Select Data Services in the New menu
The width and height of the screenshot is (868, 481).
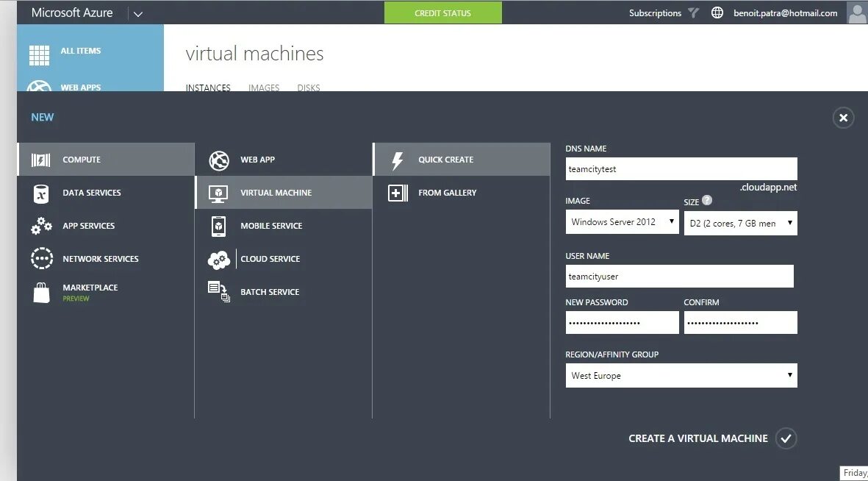pyautogui.click(x=106, y=193)
